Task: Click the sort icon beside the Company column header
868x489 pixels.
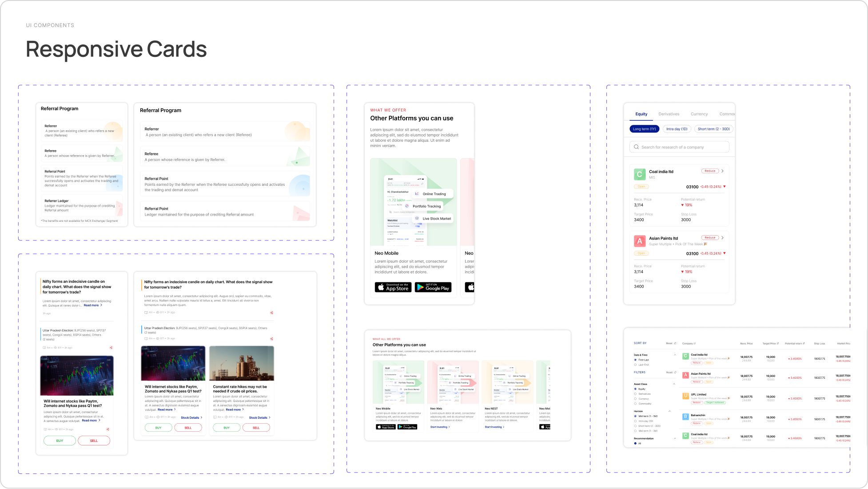Action: (695, 343)
